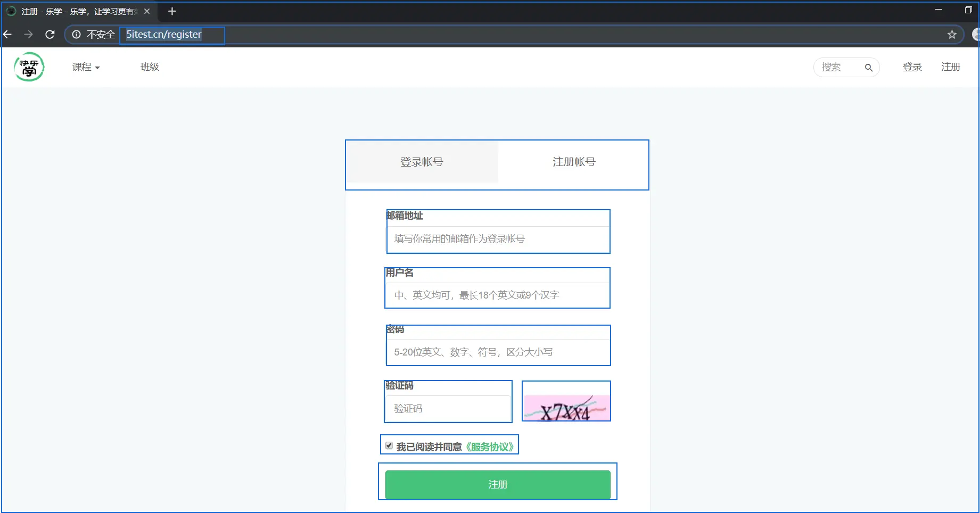
Task: Click the 乐学 site logo
Action: pos(29,67)
